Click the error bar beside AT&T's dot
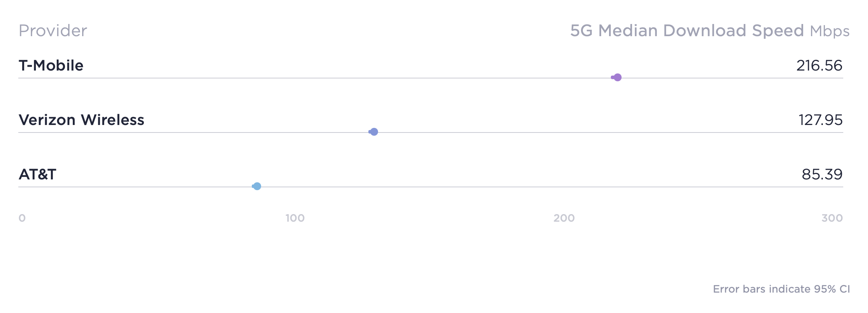Screen dimensions: 868x313 coord(253,186)
